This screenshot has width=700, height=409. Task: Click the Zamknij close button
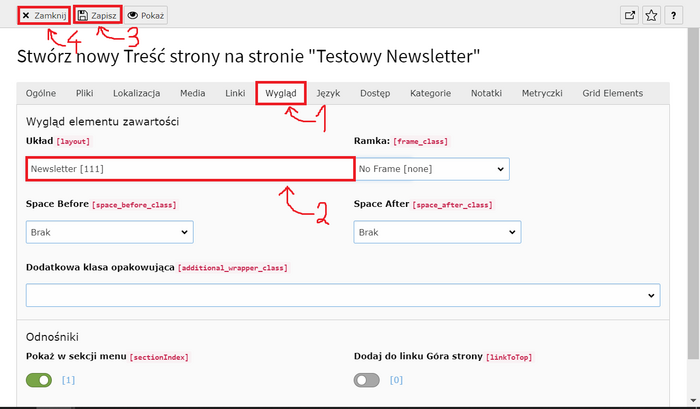(44, 16)
